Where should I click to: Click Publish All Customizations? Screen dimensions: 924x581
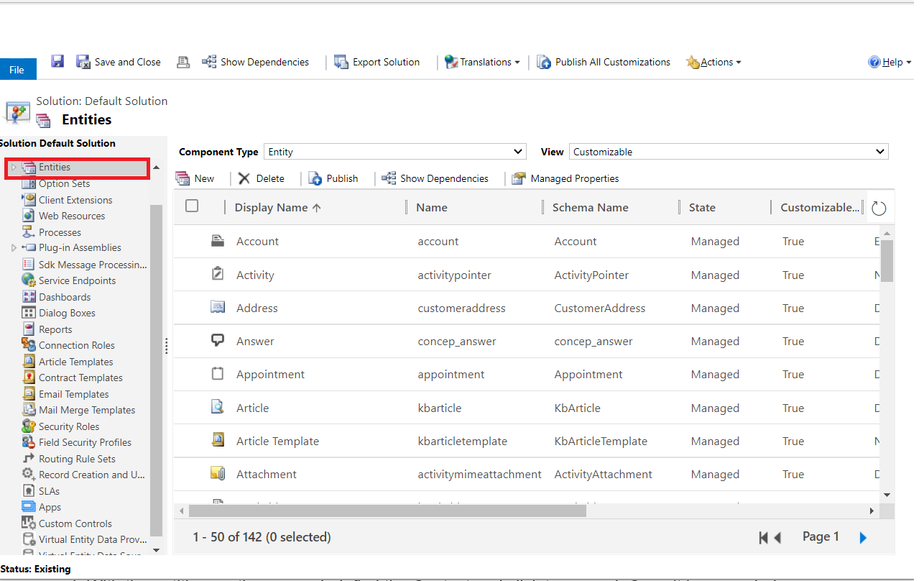pyautogui.click(x=604, y=62)
